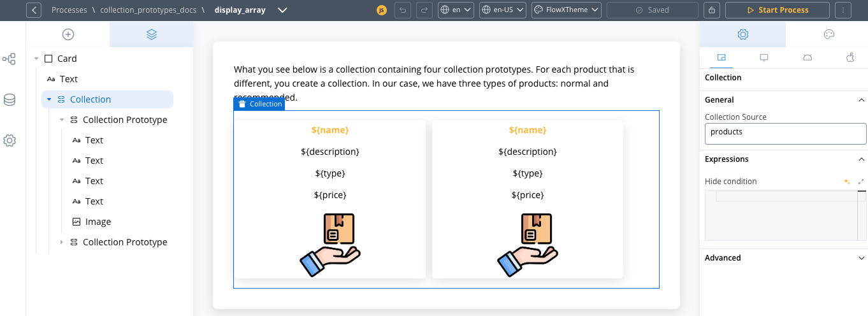Screen dimensions: 868x316
Task: Click the package image in left card
Action: (330, 245)
